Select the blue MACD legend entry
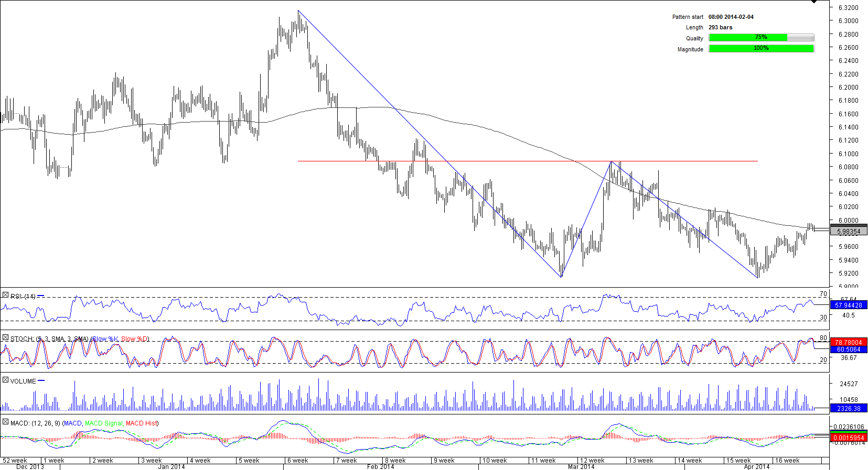This screenshot has height=470, width=868. pos(73,423)
